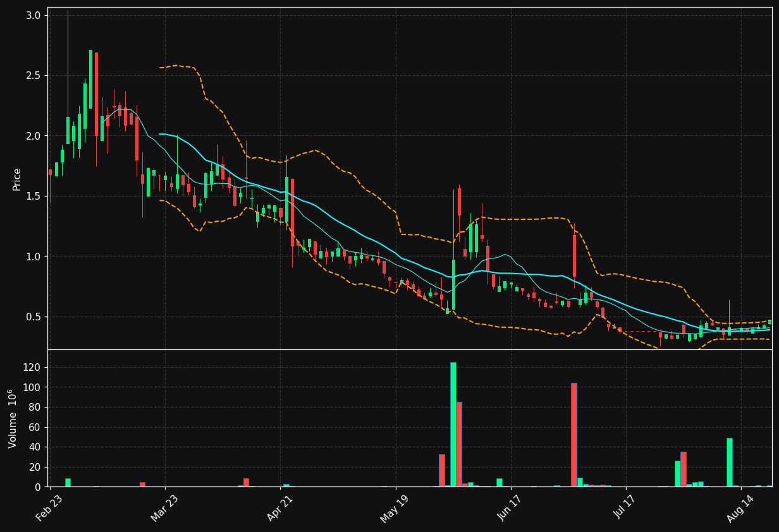Click the 120 volume tick label
Image resolution: width=779 pixels, height=532 pixels.
(x=33, y=368)
